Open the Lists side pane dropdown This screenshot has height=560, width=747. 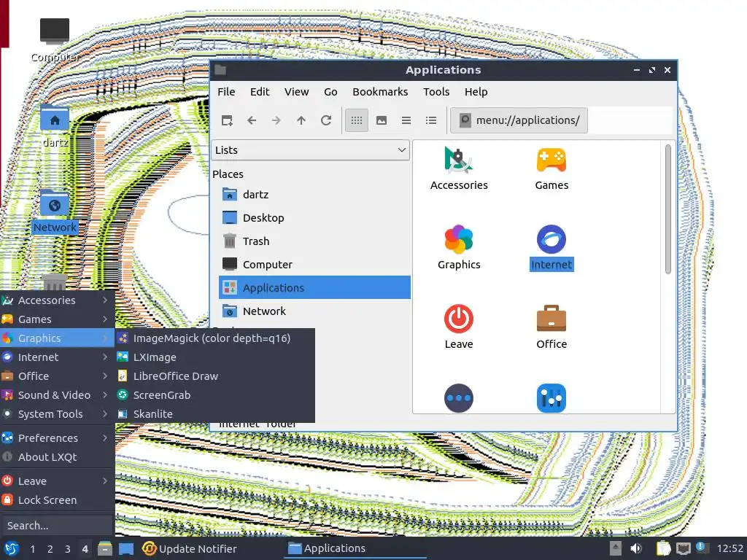(310, 150)
